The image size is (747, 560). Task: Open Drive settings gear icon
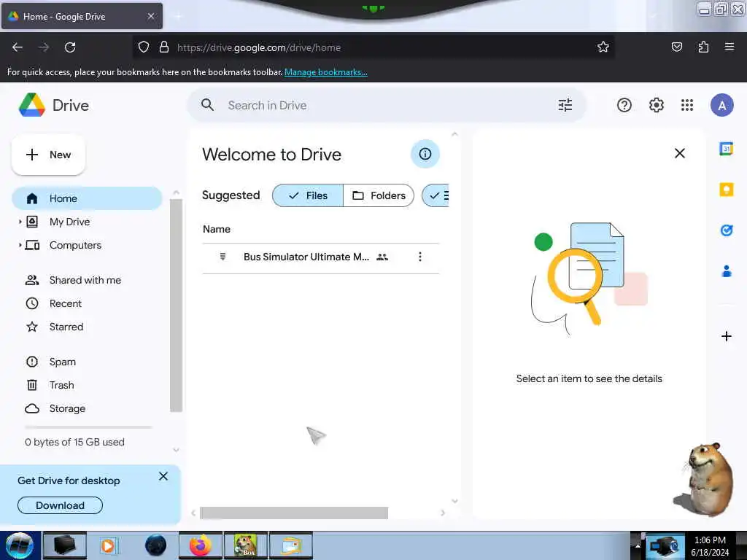click(x=657, y=105)
